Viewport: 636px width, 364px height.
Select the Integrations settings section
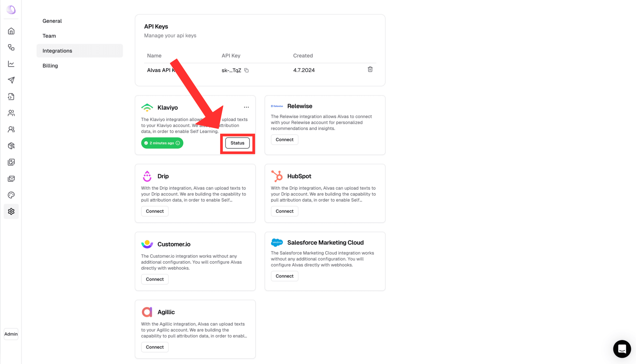79,51
